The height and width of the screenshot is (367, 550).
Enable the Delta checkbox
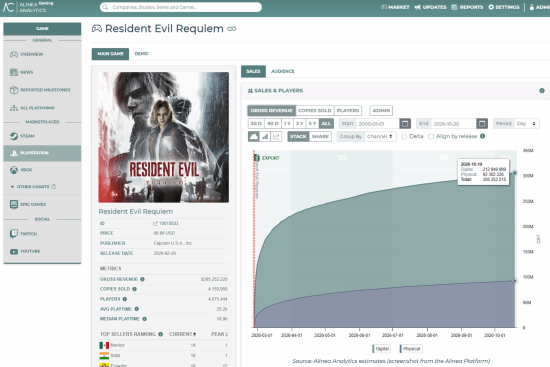(404, 136)
